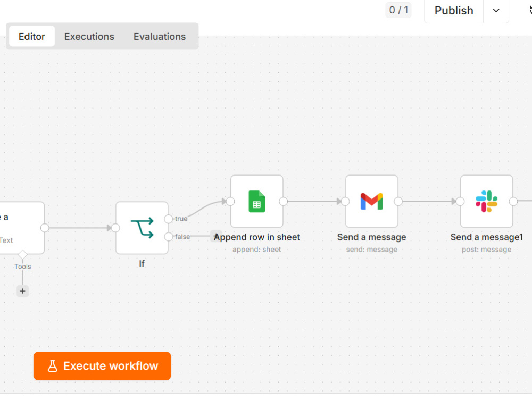
Task: Open the Gmail Send a message node
Action: pos(371,201)
